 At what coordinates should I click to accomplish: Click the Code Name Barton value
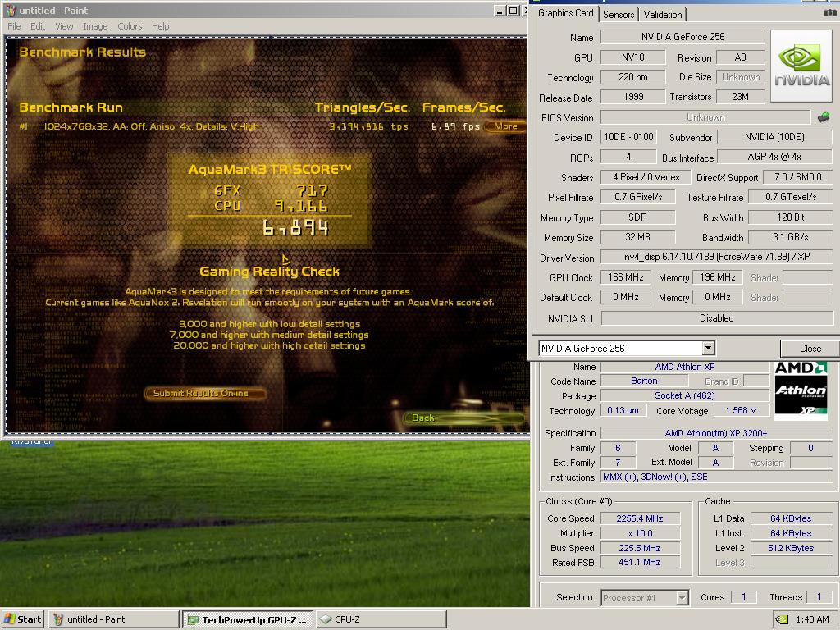[644, 381]
